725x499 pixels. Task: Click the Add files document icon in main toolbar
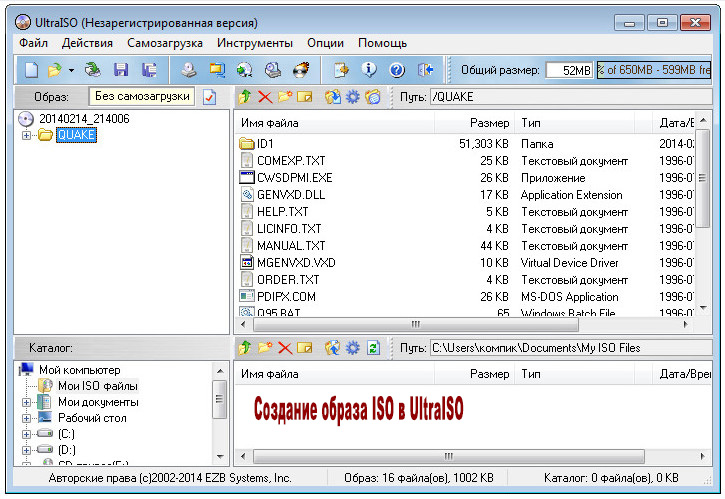(341, 70)
